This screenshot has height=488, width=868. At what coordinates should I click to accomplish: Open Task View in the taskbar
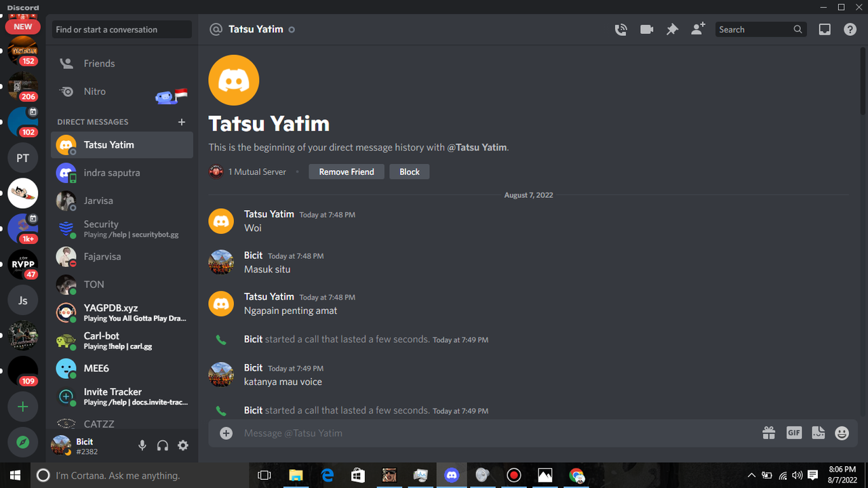264,475
